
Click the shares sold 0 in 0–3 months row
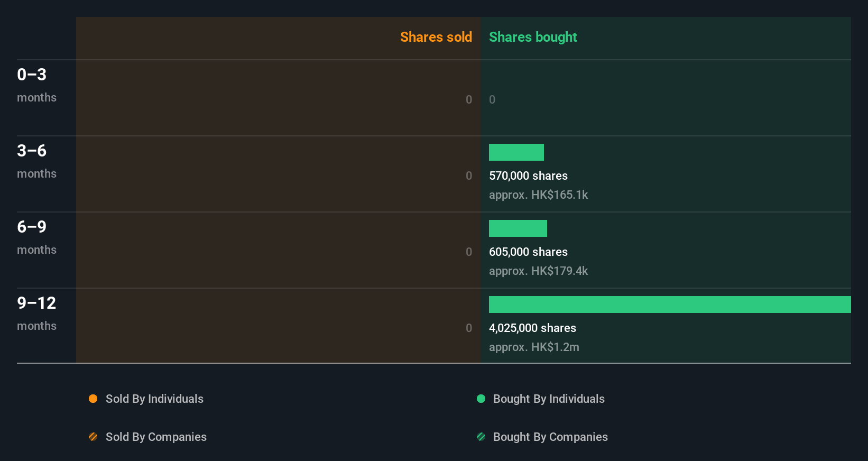(x=469, y=100)
